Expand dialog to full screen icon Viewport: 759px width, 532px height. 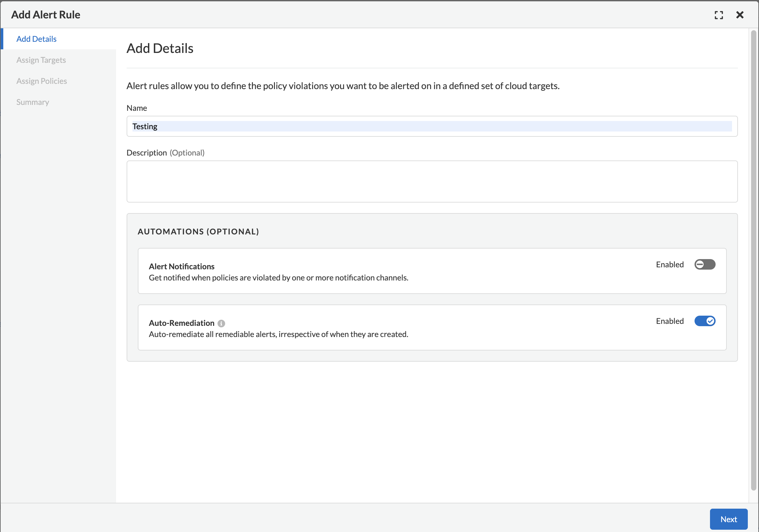pyautogui.click(x=719, y=15)
